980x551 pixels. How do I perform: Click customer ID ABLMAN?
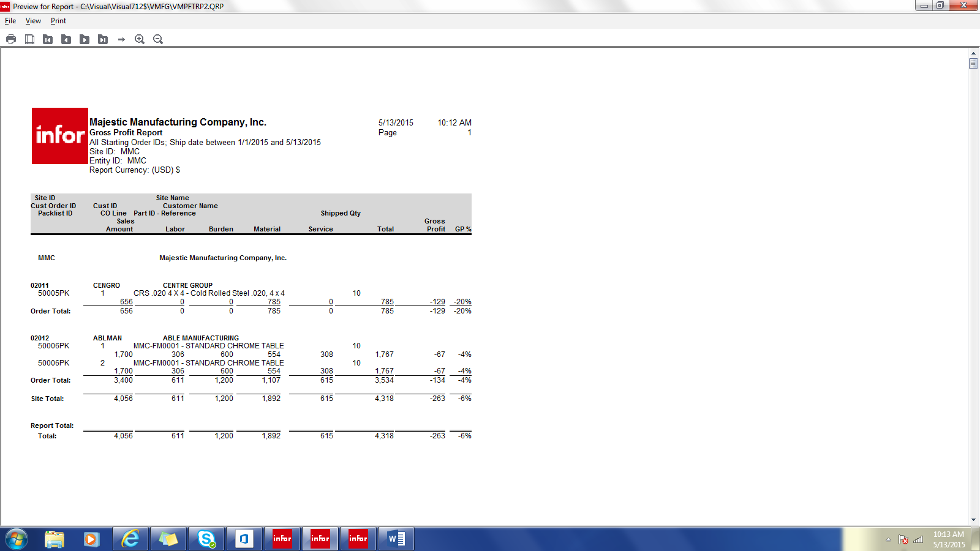point(107,338)
